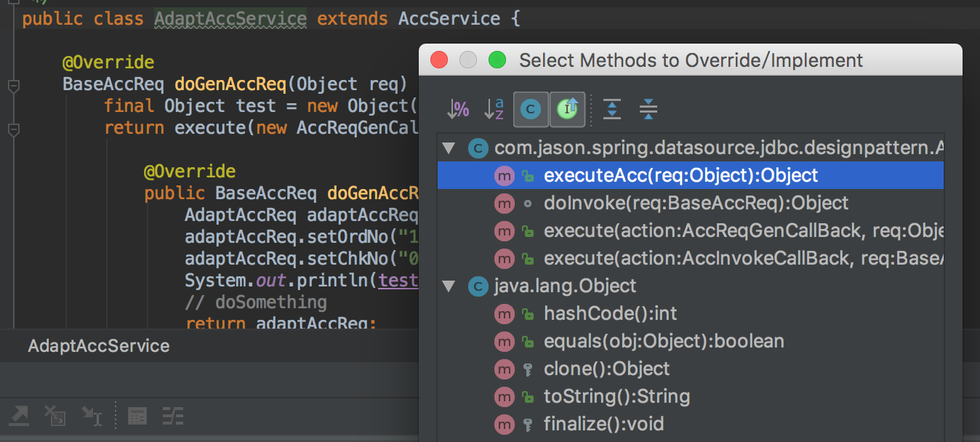Choose toString():String from the list
This screenshot has width=980, height=442.
coord(616,397)
